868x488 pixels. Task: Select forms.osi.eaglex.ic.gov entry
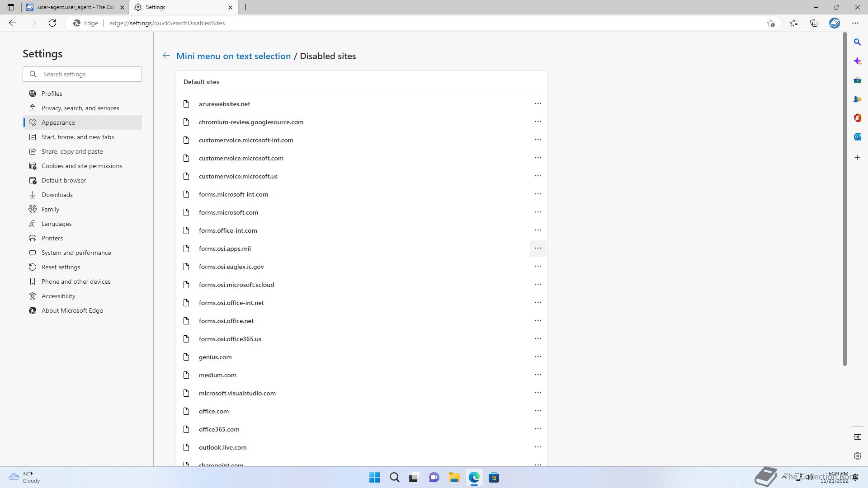[361, 267]
